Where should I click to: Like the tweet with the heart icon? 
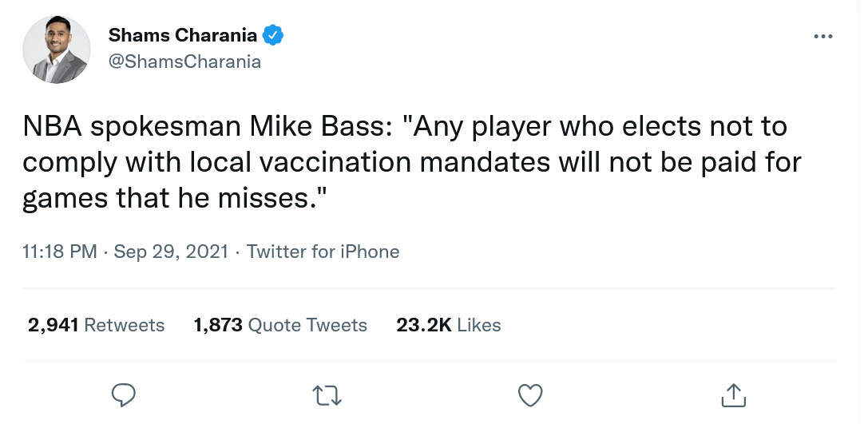pos(531,394)
